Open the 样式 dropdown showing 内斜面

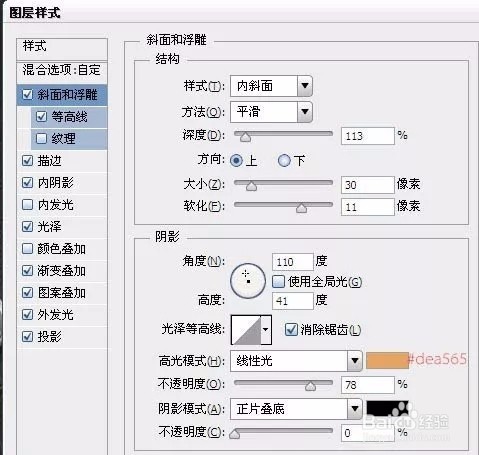(x=271, y=86)
